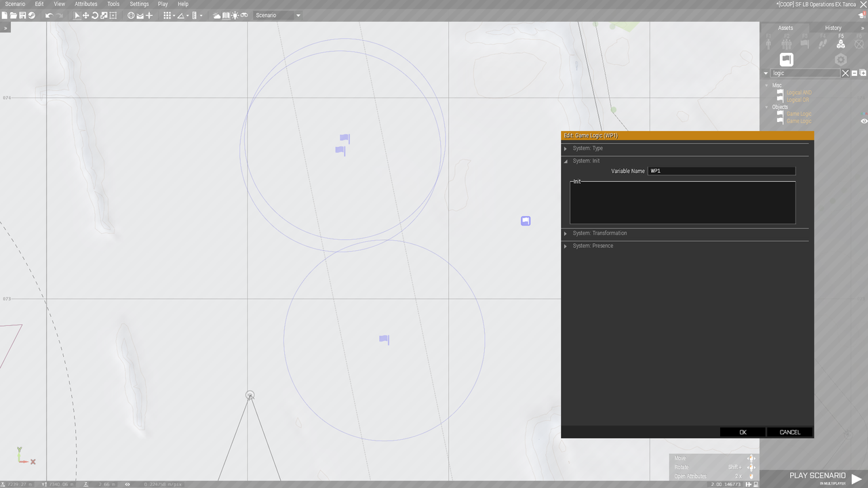Click the asset search field containing 'logic'
The width and height of the screenshot is (868, 488).
(x=805, y=73)
